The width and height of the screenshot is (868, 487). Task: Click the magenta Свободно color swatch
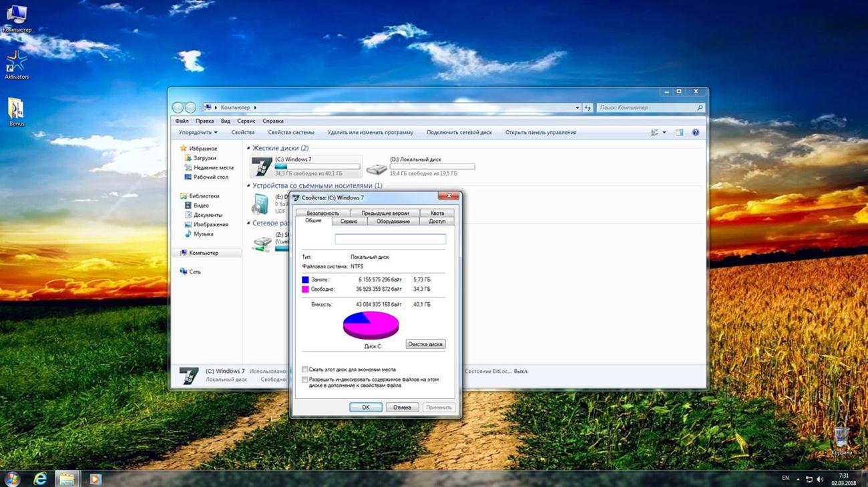[305, 290]
